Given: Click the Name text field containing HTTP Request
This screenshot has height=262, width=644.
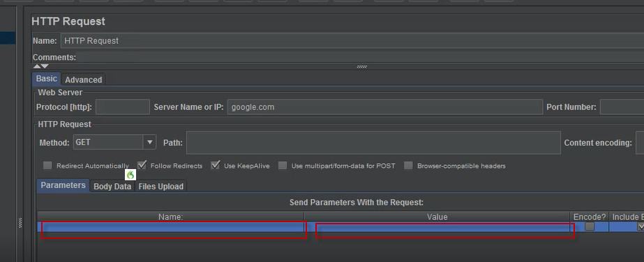Looking at the screenshot, I should [x=352, y=41].
